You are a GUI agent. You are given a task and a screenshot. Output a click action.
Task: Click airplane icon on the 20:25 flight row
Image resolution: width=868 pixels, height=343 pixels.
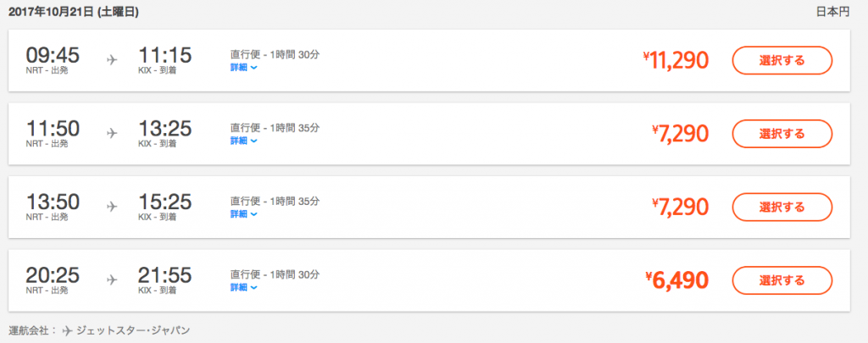[113, 280]
